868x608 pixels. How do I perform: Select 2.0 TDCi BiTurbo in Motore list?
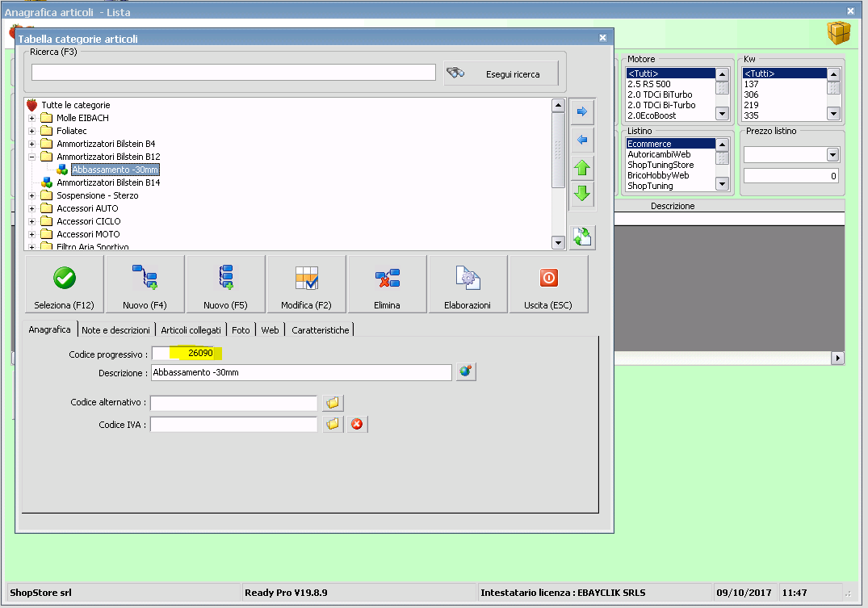click(x=670, y=94)
